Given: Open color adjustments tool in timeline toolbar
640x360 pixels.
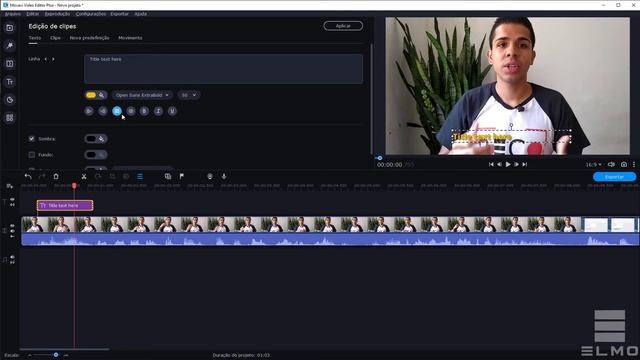Looking at the screenshot, I should [126, 176].
